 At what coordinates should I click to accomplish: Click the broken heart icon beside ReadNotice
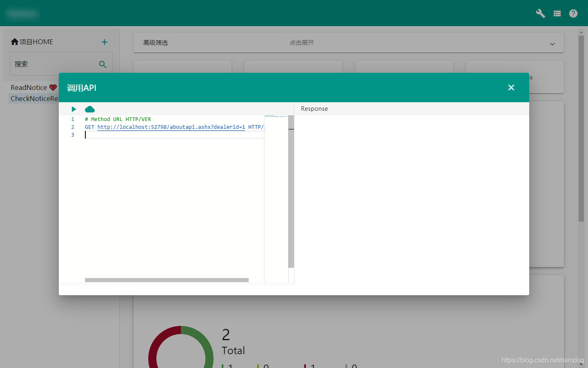click(x=53, y=88)
